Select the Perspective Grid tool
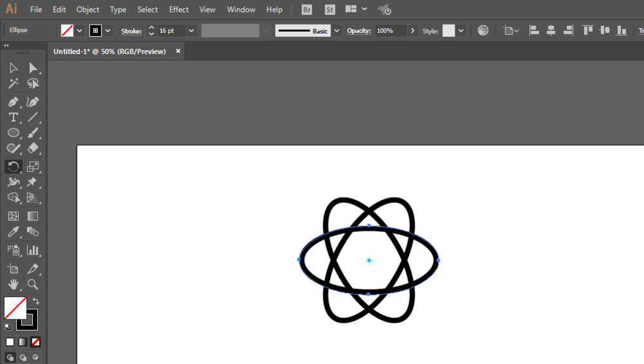Viewport: 644px width, 364px height. tap(33, 198)
